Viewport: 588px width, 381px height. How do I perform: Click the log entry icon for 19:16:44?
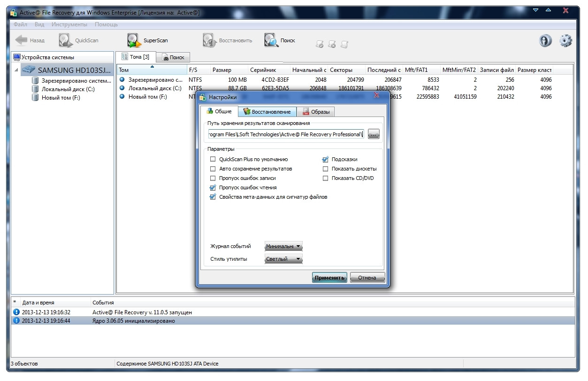click(x=16, y=321)
